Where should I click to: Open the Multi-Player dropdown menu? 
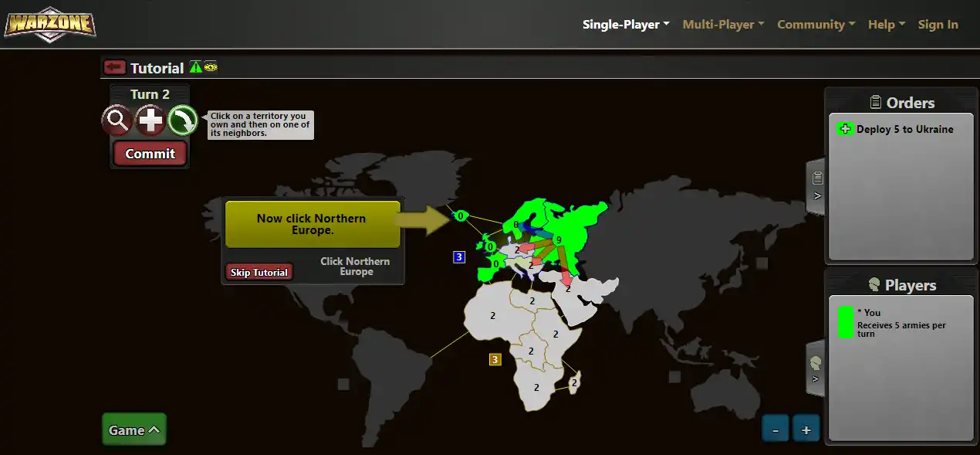point(723,25)
